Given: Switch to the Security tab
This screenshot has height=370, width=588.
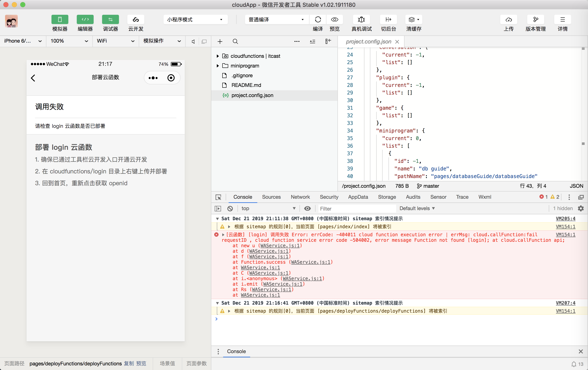Looking at the screenshot, I should pyautogui.click(x=329, y=197).
